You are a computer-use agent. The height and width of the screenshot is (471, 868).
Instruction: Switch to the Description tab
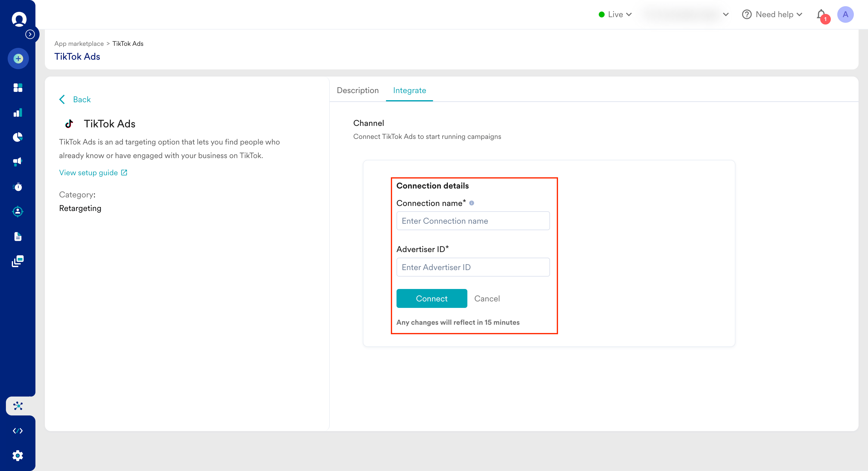point(358,90)
